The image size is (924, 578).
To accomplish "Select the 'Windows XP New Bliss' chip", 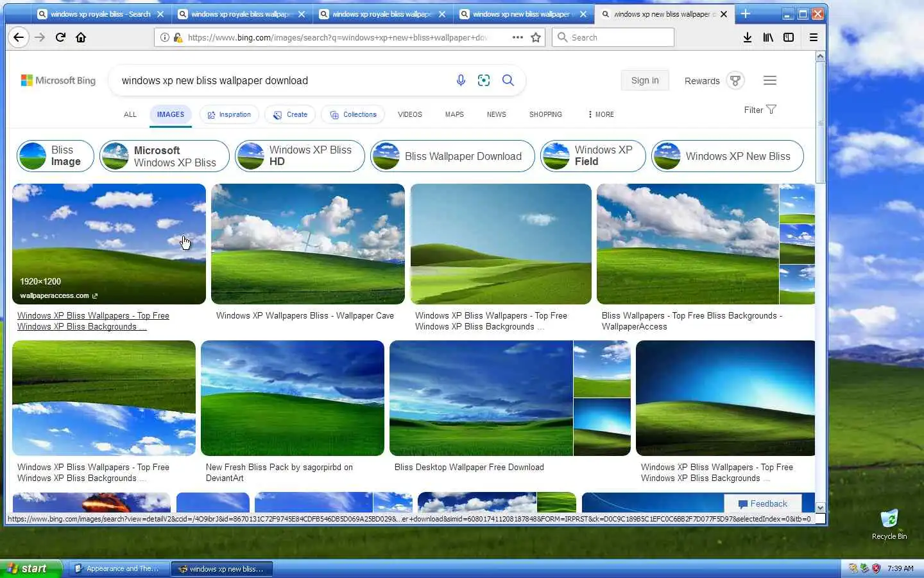I will (x=728, y=156).
